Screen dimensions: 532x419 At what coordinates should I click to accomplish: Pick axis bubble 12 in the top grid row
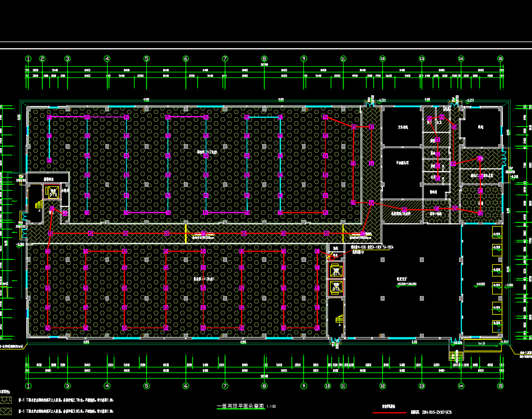click(382, 59)
